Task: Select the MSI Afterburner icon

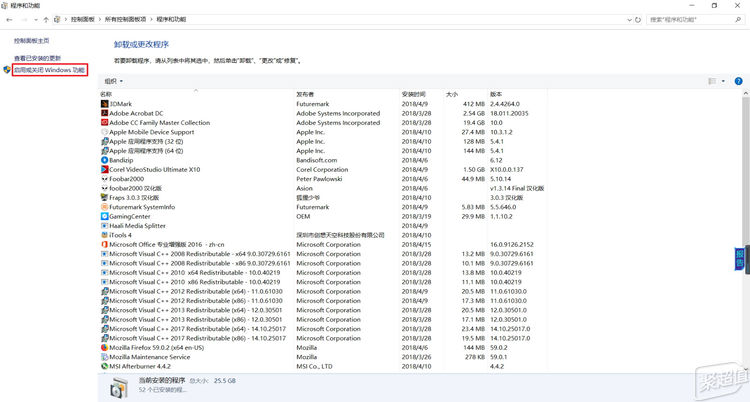Action: tap(104, 366)
